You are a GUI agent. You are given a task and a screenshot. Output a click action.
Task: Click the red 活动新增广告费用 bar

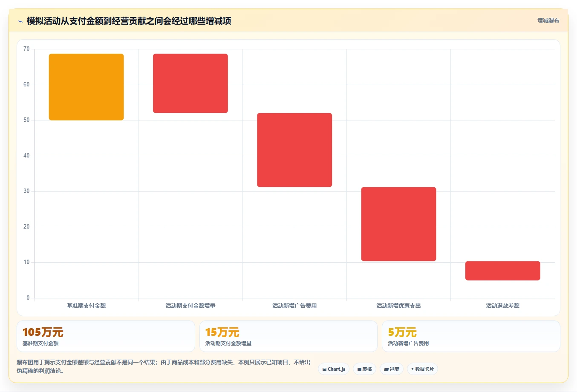pos(294,150)
